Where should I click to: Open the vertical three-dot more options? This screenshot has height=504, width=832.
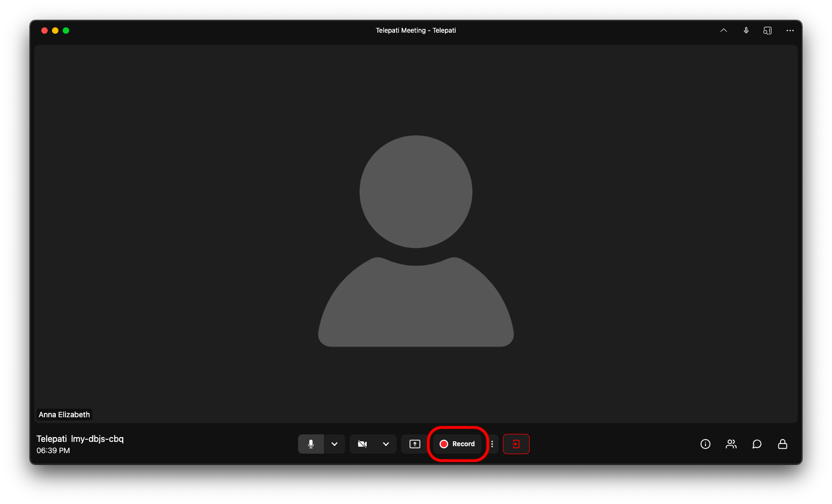[492, 444]
